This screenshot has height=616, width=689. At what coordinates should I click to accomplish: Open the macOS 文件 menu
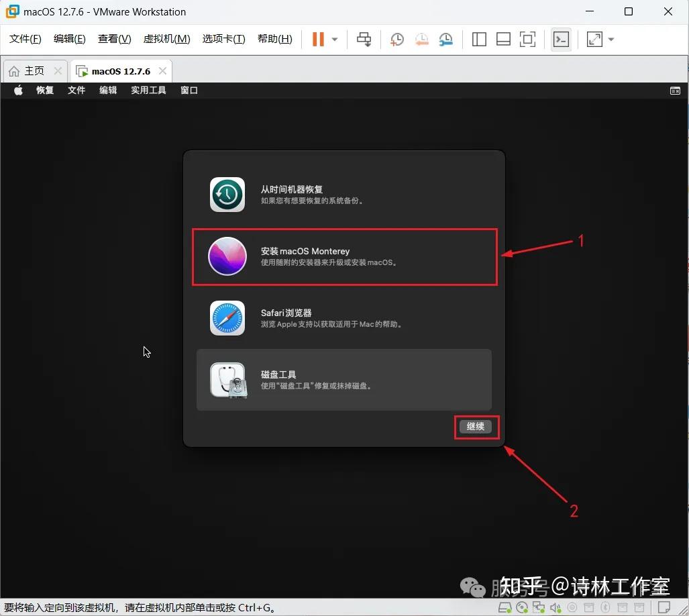(76, 91)
